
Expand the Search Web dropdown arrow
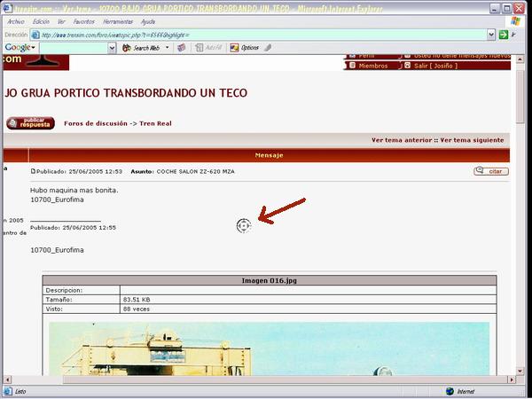(x=165, y=48)
